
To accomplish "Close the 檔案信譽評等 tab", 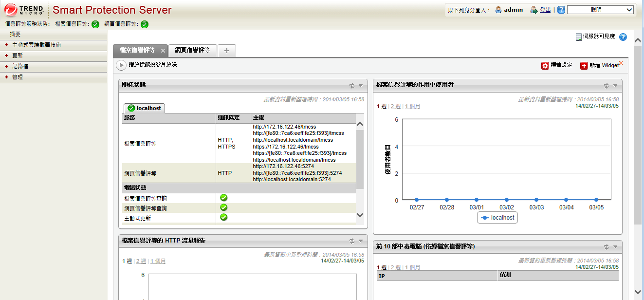I will [x=163, y=51].
